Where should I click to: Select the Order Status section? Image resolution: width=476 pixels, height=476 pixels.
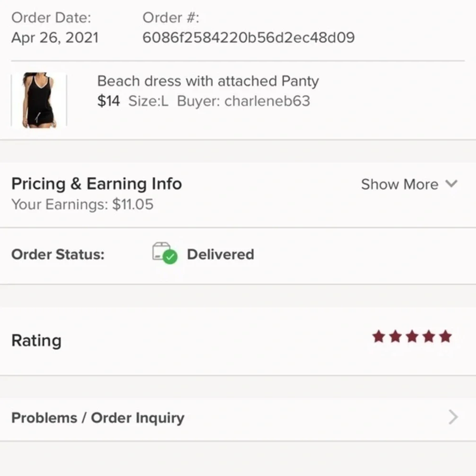[x=56, y=255]
